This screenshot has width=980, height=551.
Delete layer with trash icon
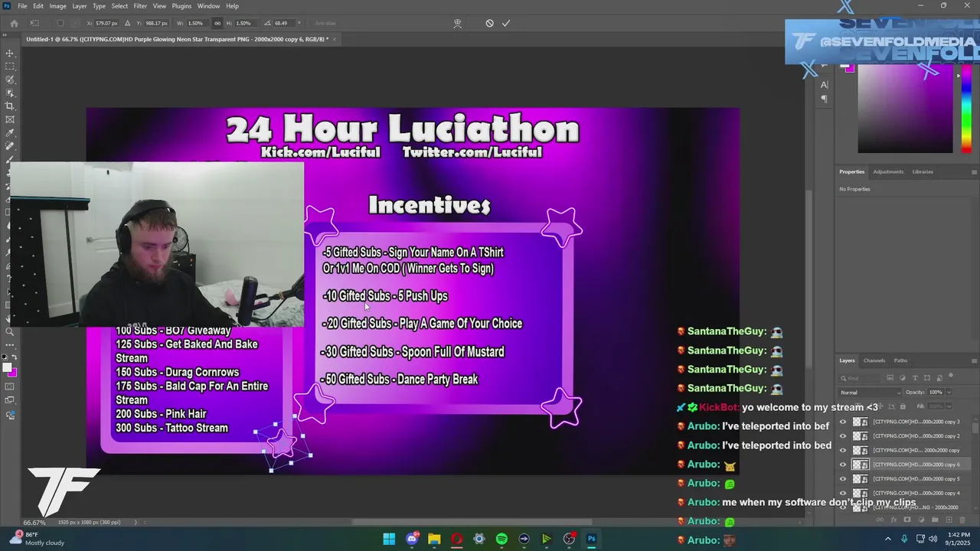962,520
